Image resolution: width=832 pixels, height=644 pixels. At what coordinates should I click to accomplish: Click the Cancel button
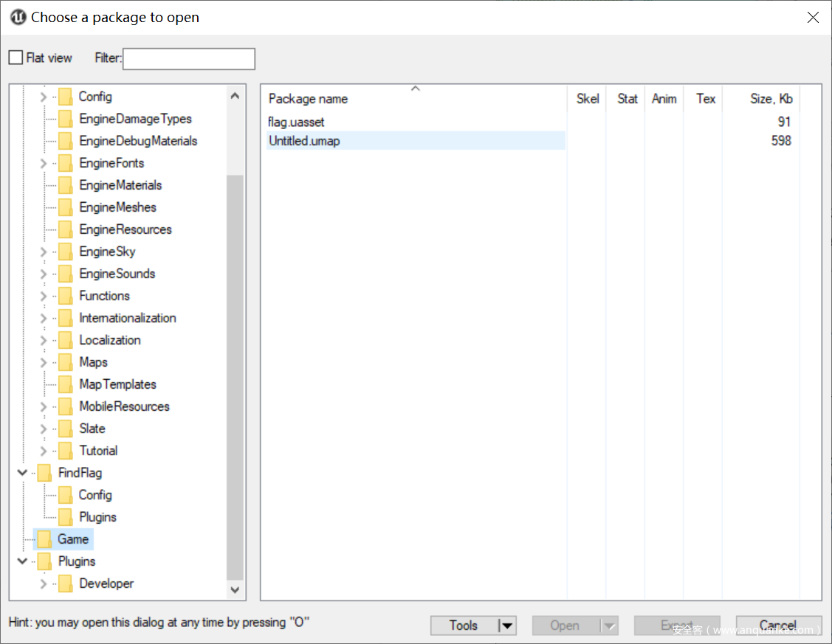pyautogui.click(x=778, y=626)
